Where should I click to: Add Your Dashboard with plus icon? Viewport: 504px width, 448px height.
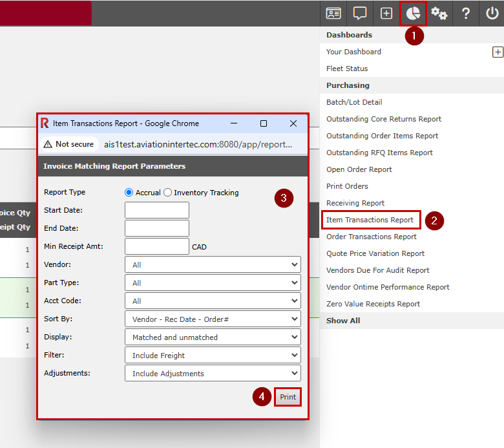[498, 52]
